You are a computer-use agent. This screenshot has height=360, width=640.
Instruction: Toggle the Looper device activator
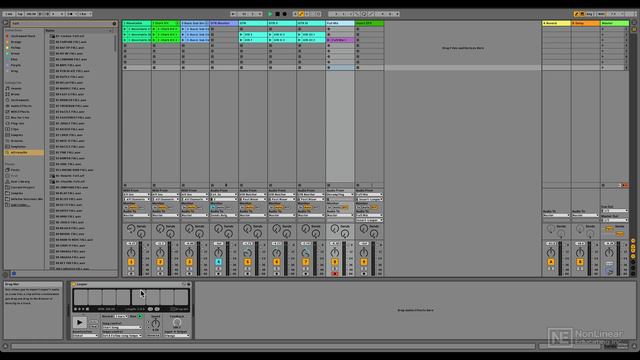coord(74,284)
